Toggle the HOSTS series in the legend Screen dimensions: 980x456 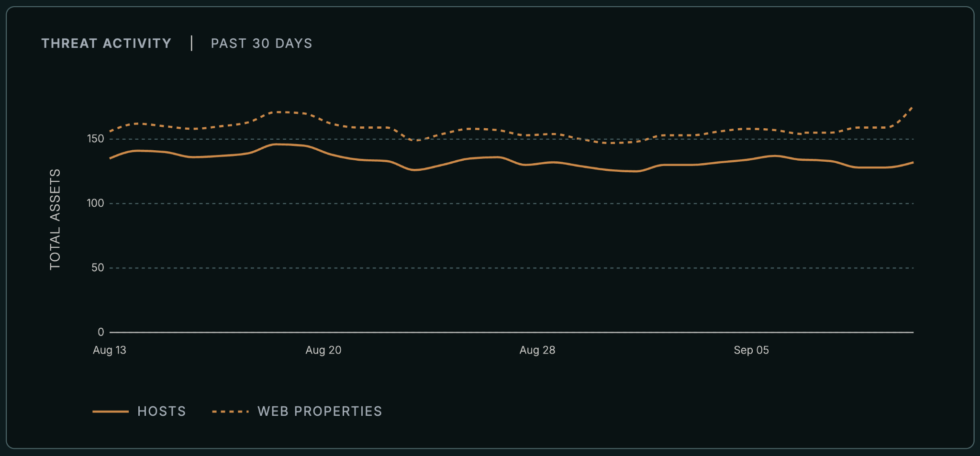[x=139, y=411]
